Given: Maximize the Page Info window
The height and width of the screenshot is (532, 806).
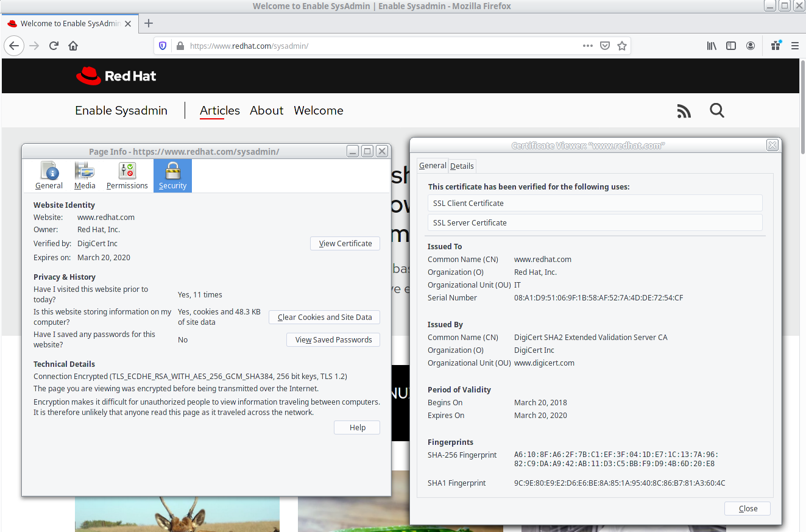Looking at the screenshot, I should tap(367, 151).
